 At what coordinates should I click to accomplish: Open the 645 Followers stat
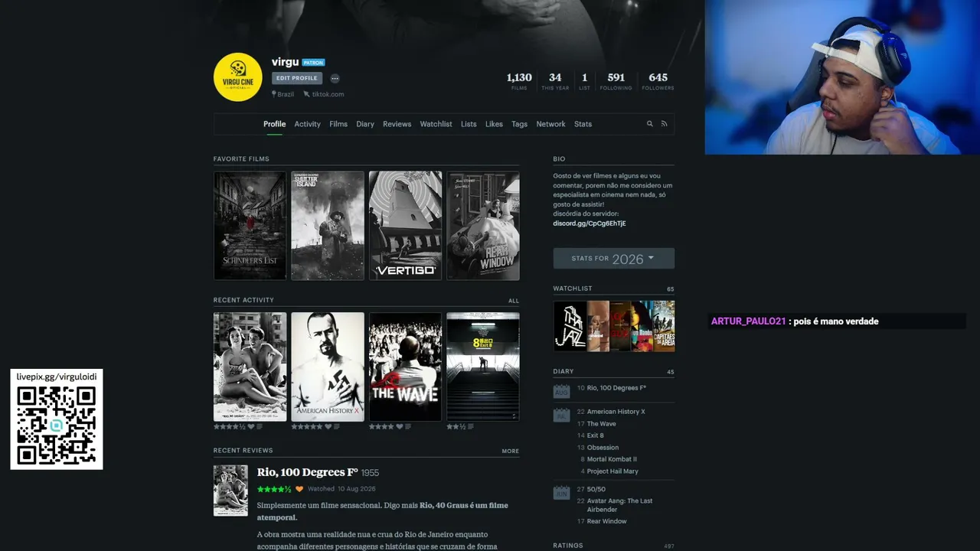658,81
